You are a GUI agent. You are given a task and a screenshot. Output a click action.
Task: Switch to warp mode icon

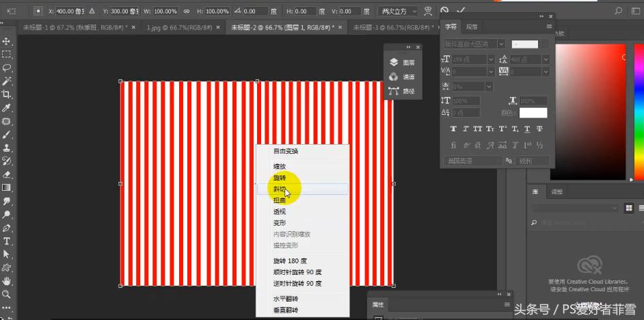pyautogui.click(x=429, y=11)
